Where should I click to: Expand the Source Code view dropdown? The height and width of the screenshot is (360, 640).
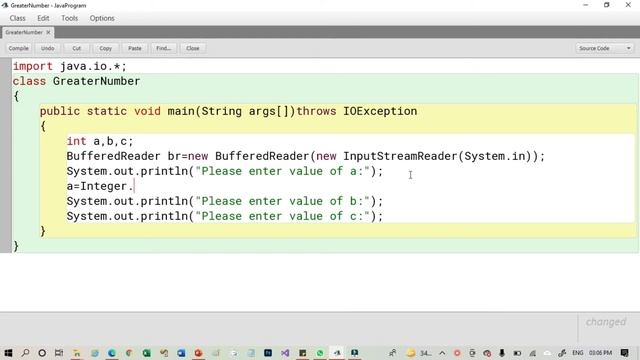click(604, 48)
